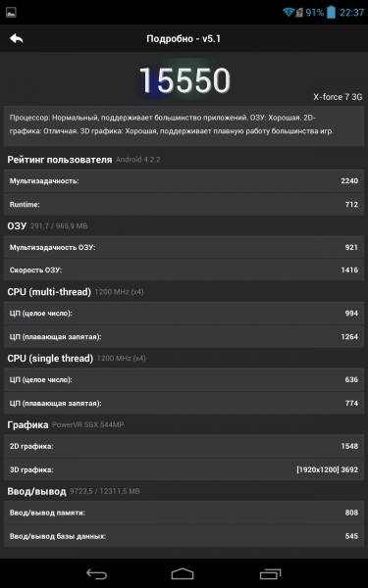368x588 pixels.
Task: Tap the Android back navigation button
Action: pos(96,573)
